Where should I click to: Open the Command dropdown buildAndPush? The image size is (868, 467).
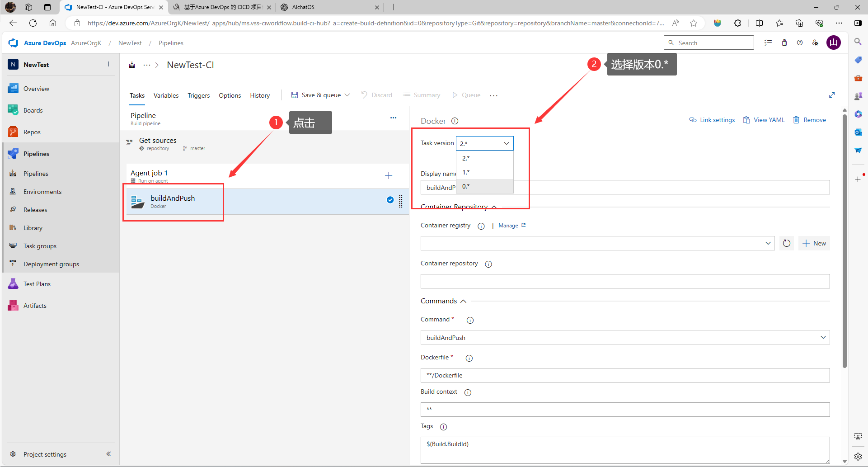625,337
